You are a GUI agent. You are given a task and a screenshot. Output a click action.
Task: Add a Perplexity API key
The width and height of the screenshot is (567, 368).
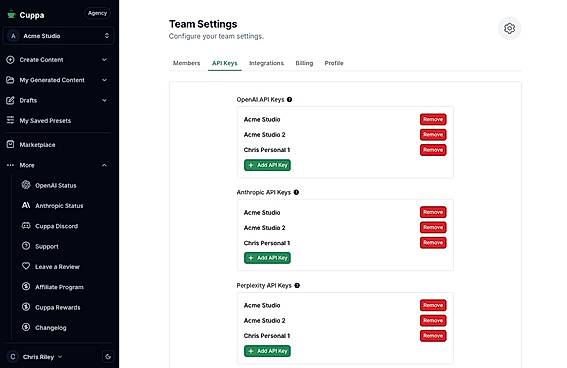click(x=267, y=351)
